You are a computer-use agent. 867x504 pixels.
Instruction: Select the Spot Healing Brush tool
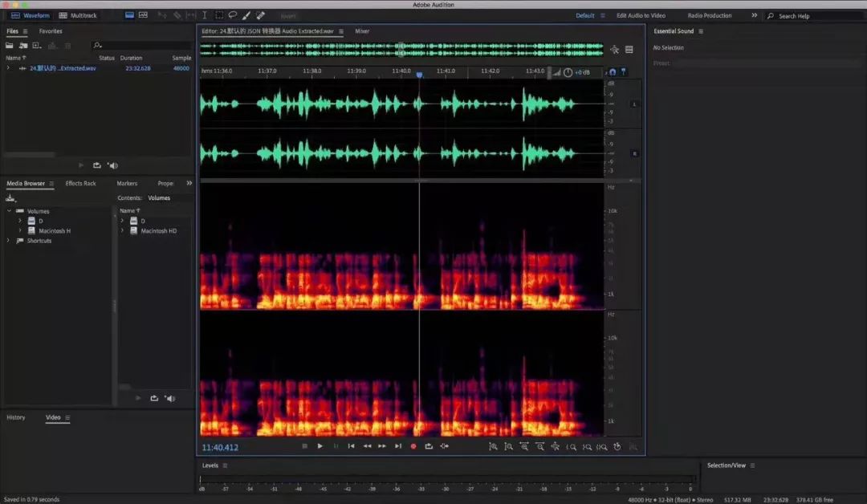pos(260,15)
